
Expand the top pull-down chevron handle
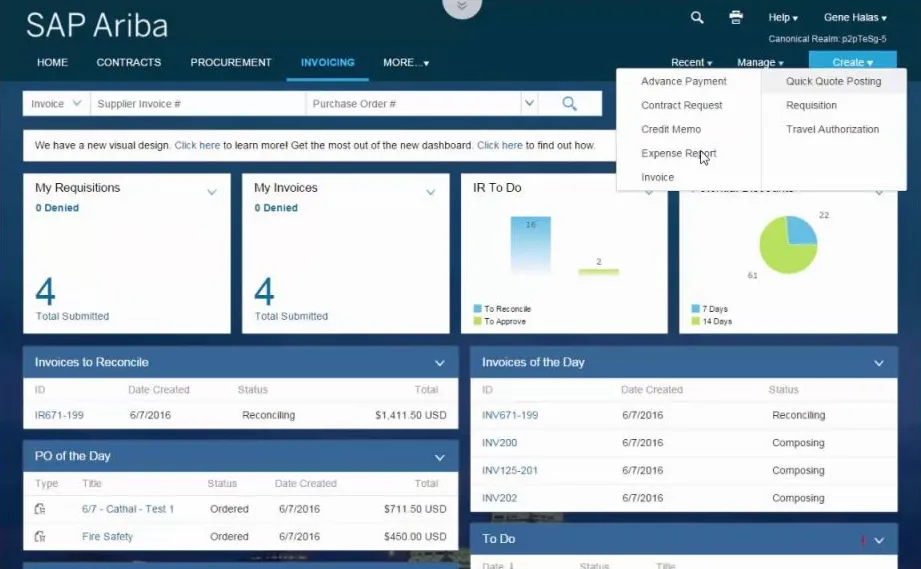tap(461, 7)
